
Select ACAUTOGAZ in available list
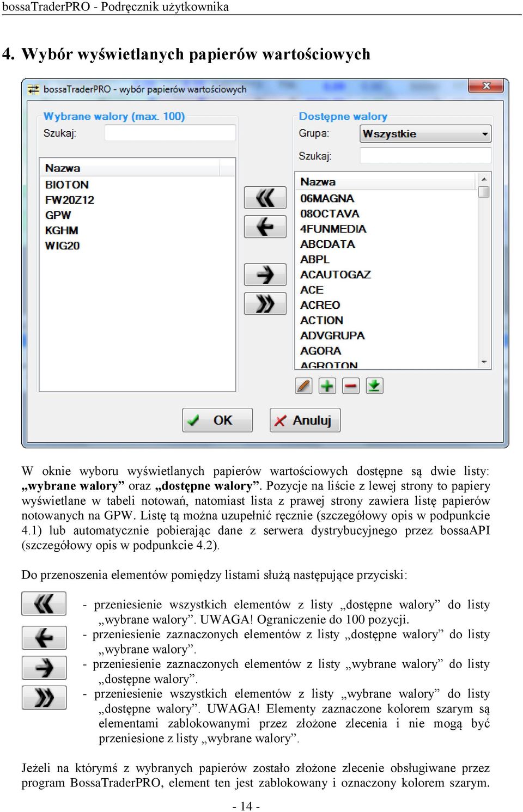click(336, 274)
